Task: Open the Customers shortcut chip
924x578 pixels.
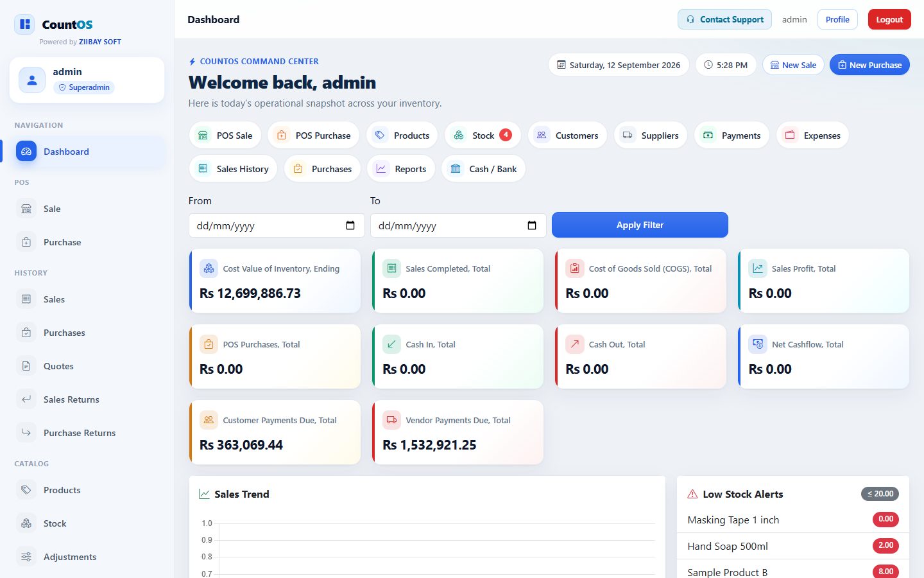Action: coord(567,136)
